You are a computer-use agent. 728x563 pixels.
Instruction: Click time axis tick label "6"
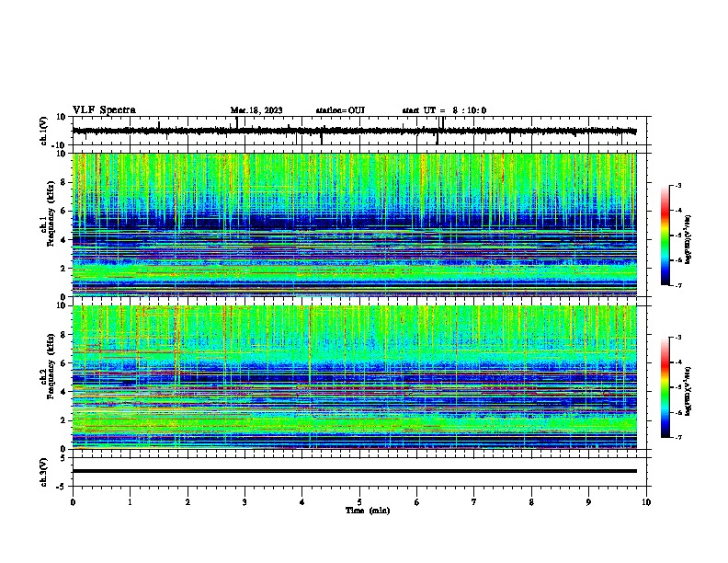(416, 502)
